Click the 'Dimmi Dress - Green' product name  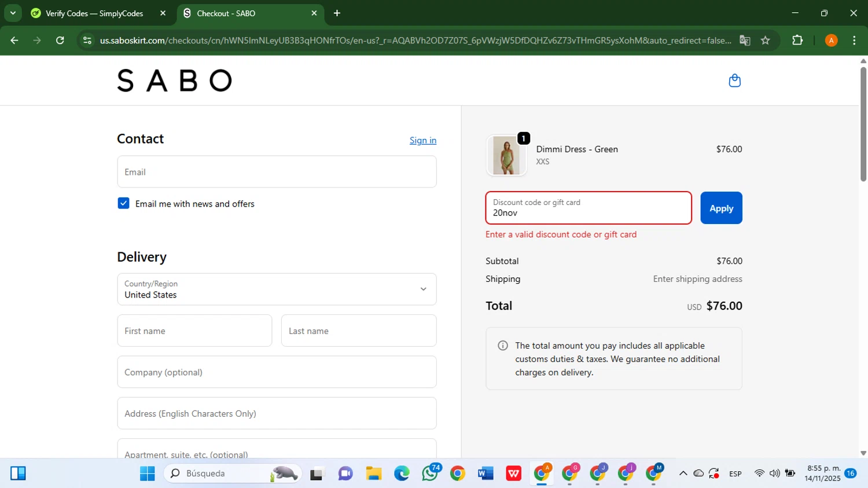577,149
